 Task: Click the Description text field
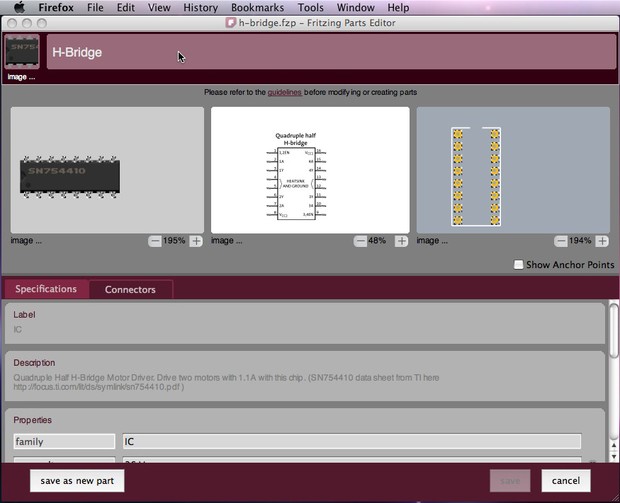226,382
